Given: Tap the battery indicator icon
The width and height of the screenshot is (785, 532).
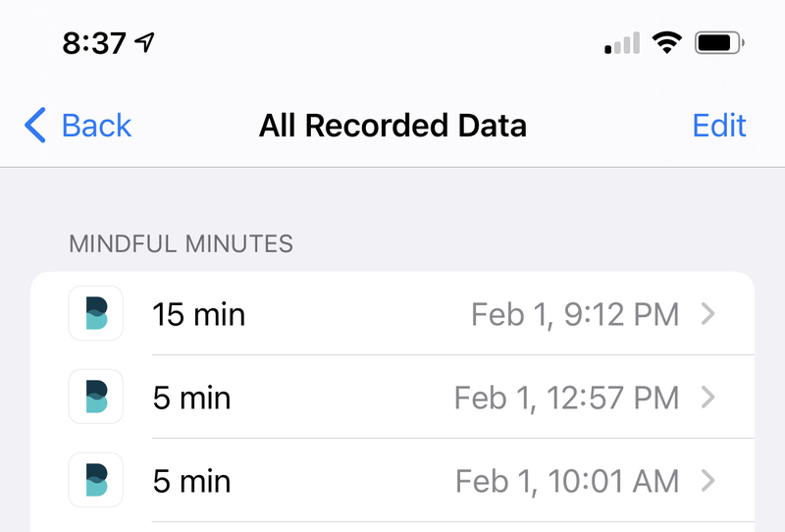Looking at the screenshot, I should click(x=719, y=42).
